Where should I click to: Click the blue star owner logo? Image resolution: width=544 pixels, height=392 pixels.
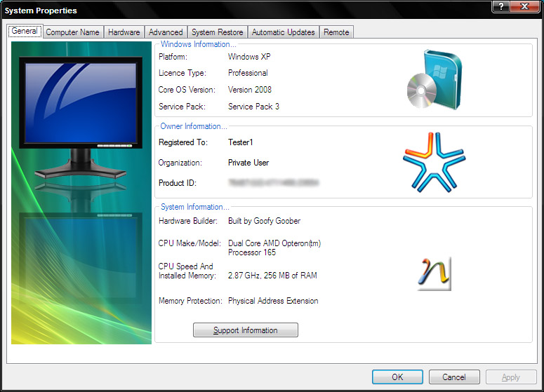click(x=434, y=162)
